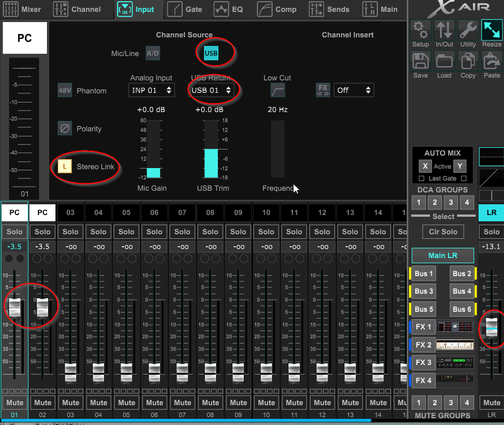Toggle the 48V Phantom power icon
The width and height of the screenshot is (504, 425).
click(64, 91)
